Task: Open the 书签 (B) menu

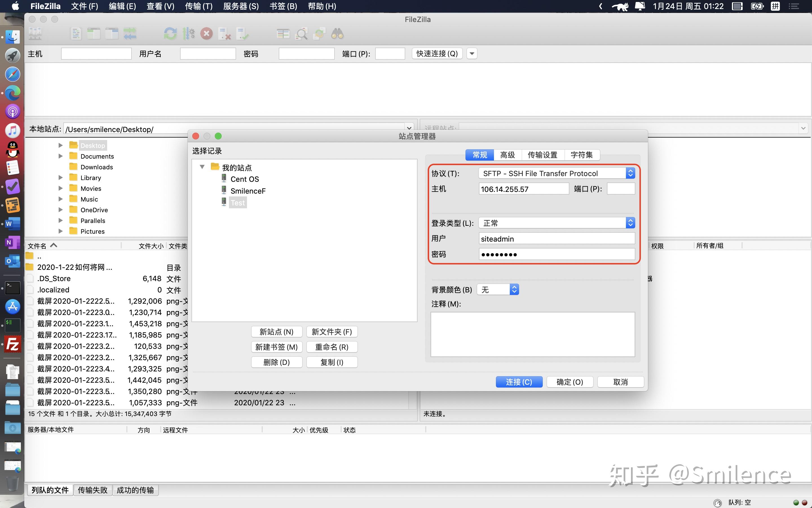Action: pos(283,6)
